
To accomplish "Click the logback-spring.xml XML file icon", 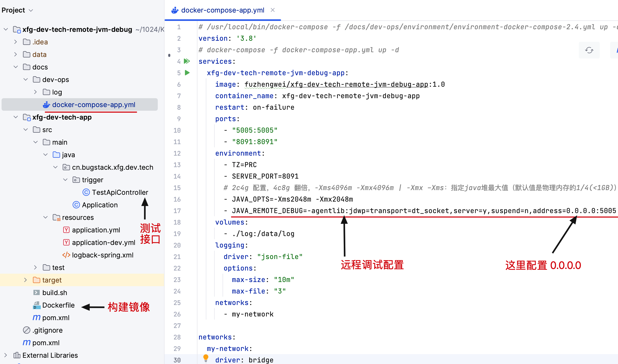I will coord(66,255).
